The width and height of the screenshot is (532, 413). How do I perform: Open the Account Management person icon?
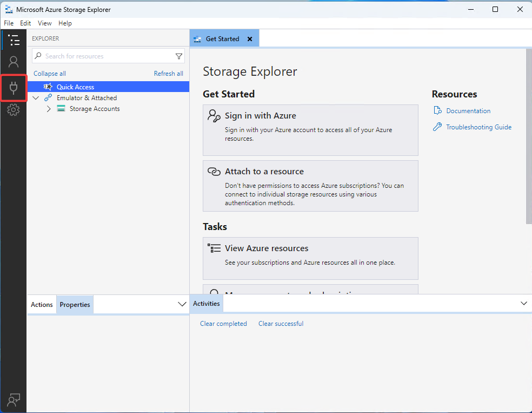[14, 62]
